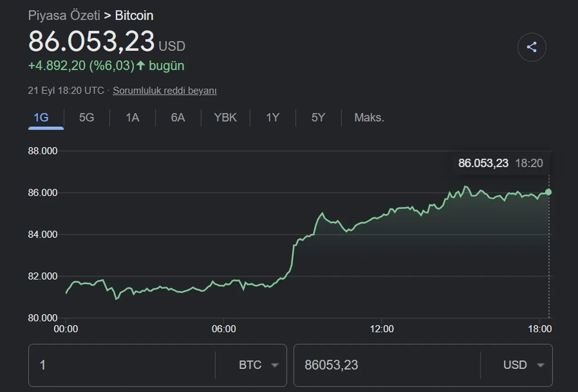578x392 pixels.
Task: Switch to the Maks. time range tab
Action: [x=369, y=118]
